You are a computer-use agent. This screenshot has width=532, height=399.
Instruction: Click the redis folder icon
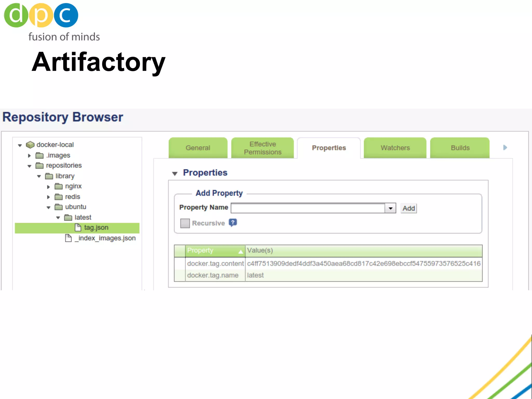pyautogui.click(x=59, y=197)
